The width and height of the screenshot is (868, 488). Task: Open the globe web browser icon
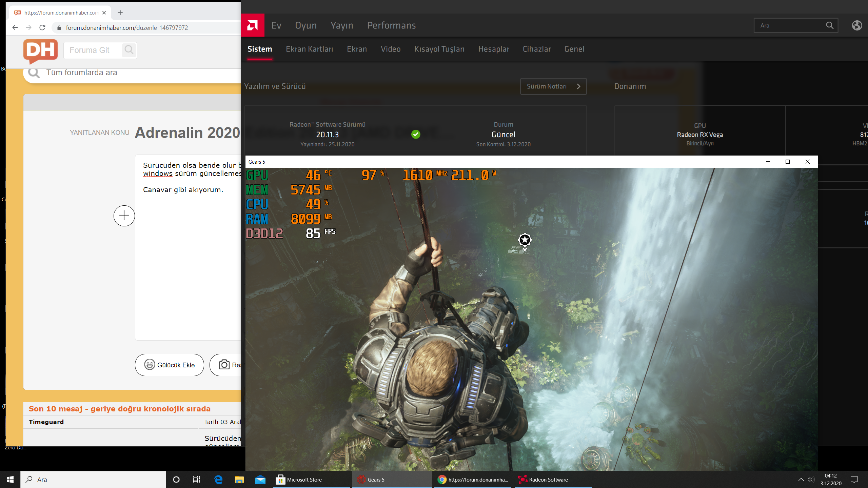coord(857,25)
